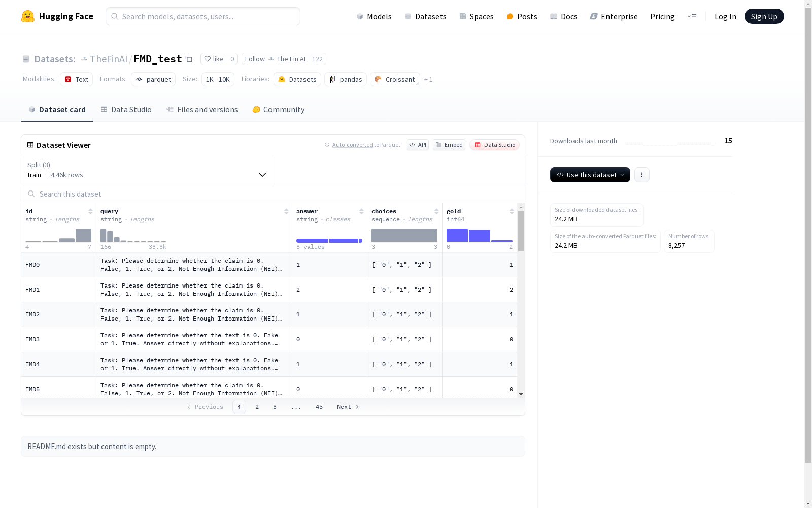Click the three-dot more options button

point(642,175)
